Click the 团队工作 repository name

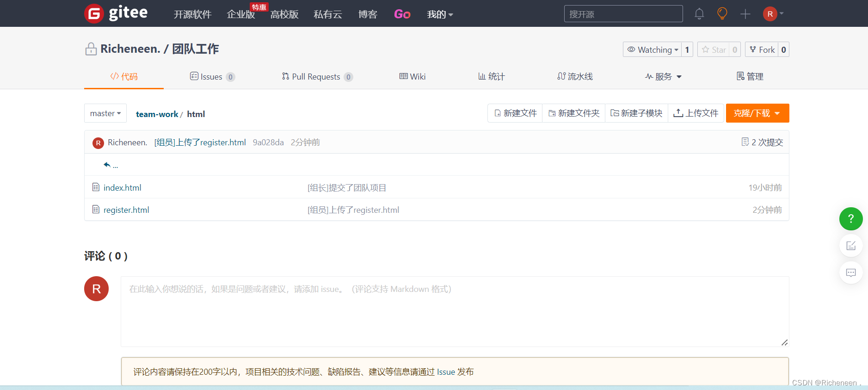(x=195, y=49)
